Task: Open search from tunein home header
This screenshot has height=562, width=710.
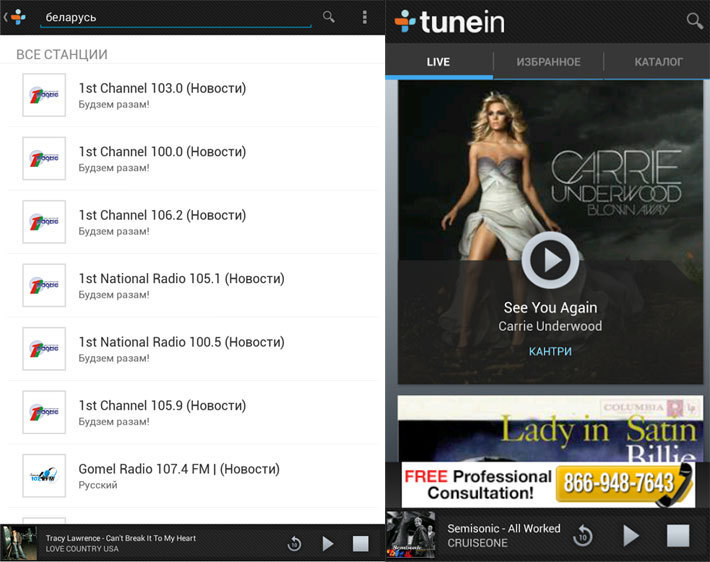Action: tap(695, 21)
